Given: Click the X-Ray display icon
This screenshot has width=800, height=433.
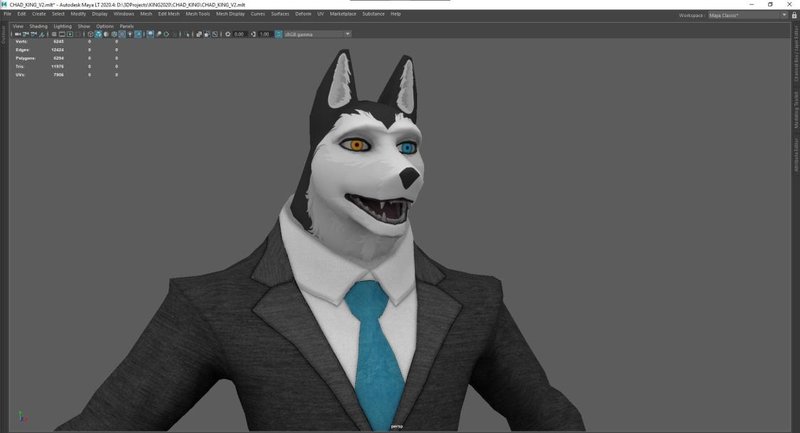Looking at the screenshot, I should (x=199, y=34).
